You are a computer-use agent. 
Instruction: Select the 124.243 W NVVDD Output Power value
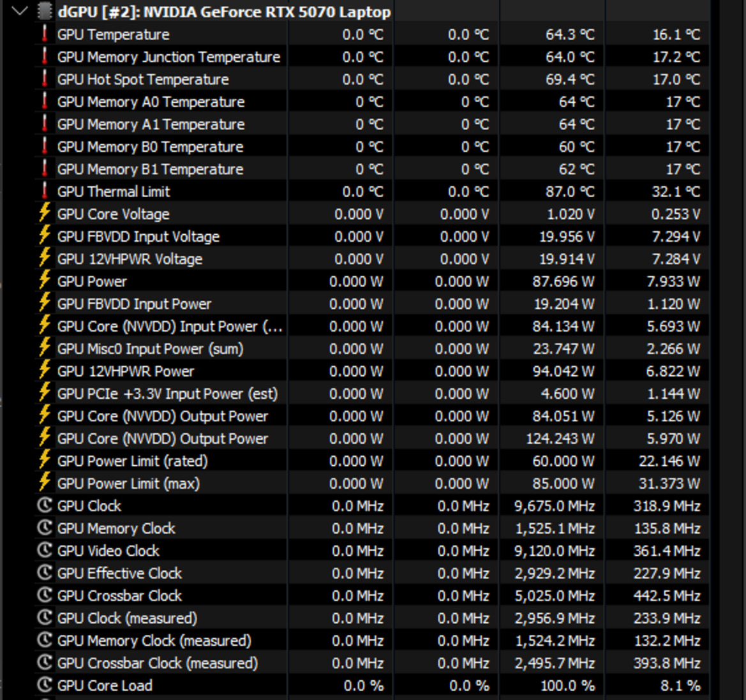pyautogui.click(x=560, y=439)
